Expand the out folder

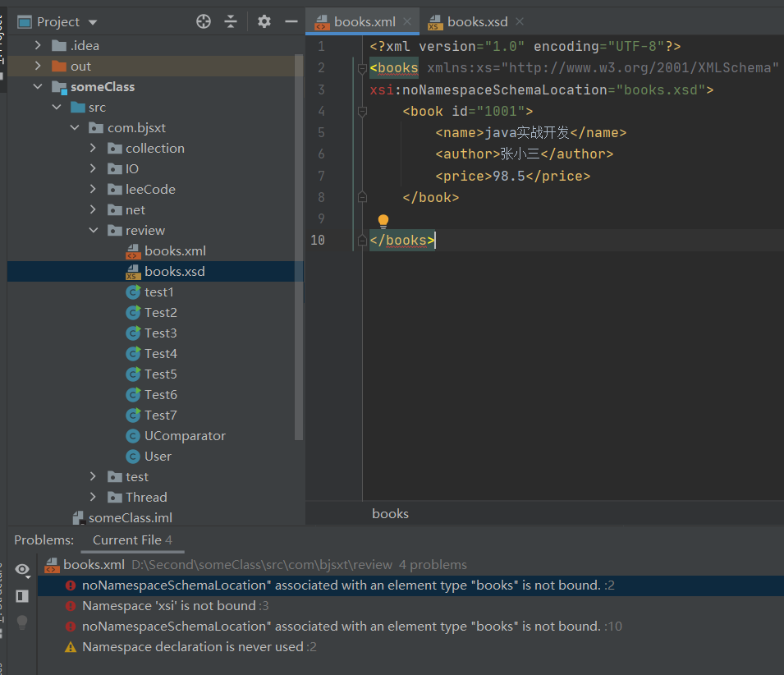coord(38,66)
